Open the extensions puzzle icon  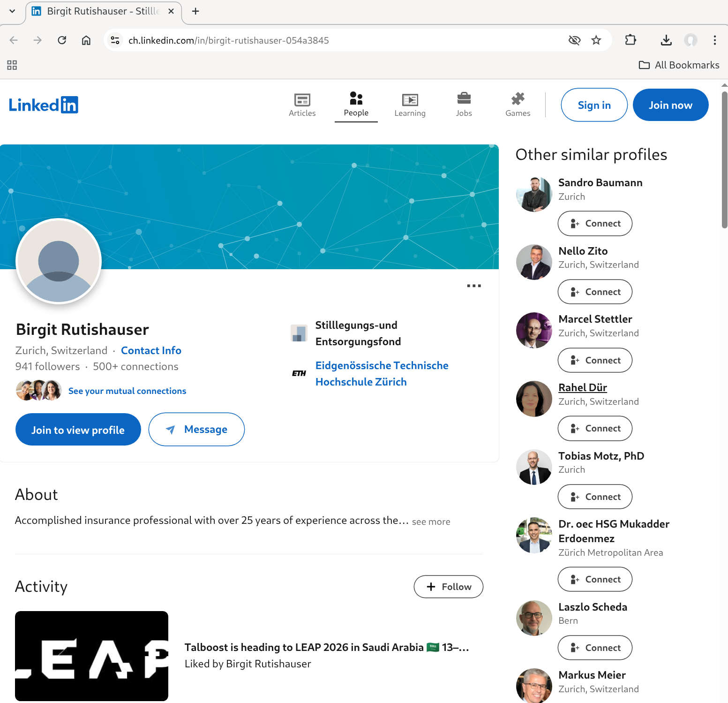point(630,40)
